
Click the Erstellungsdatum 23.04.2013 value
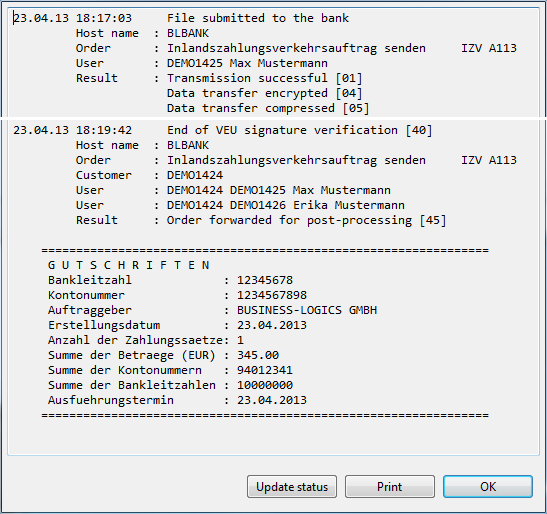tap(272, 325)
